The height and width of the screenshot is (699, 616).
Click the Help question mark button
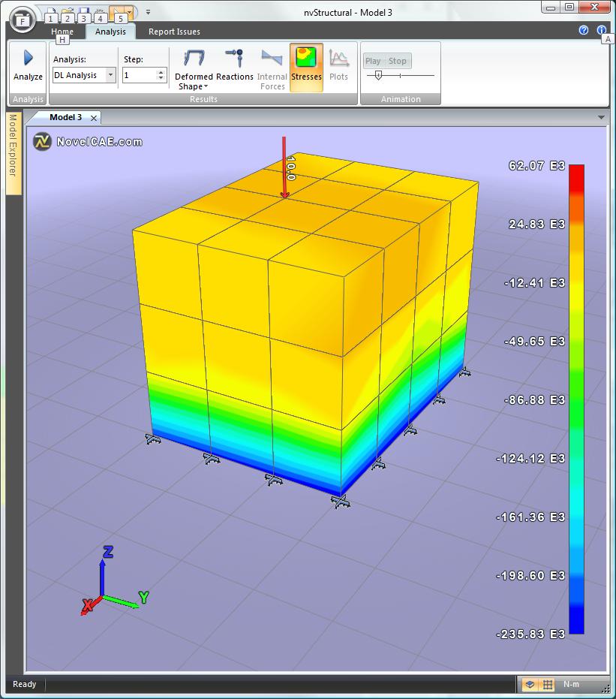pos(583,31)
